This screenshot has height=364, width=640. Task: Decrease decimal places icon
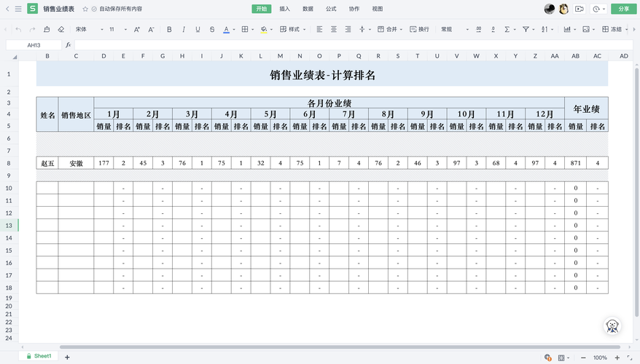(493, 29)
